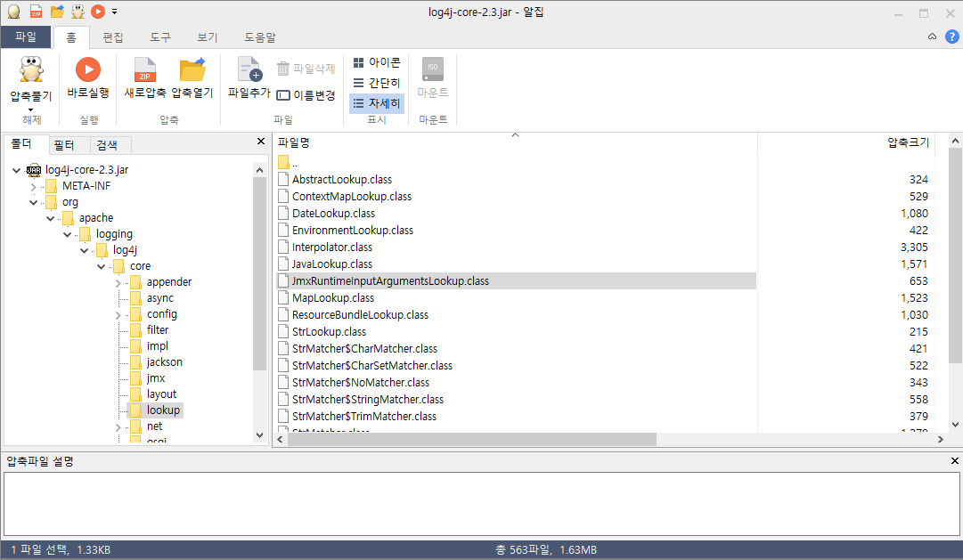Switch to 아이콘 icon view

click(x=377, y=62)
